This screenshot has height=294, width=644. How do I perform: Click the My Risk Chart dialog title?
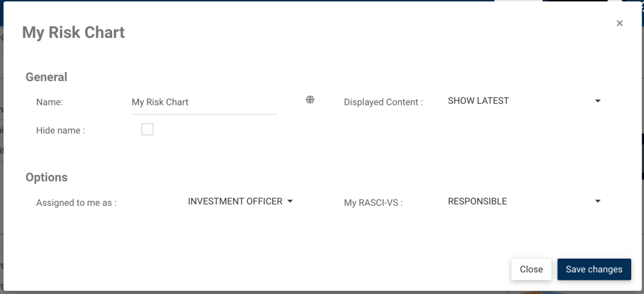[73, 33]
